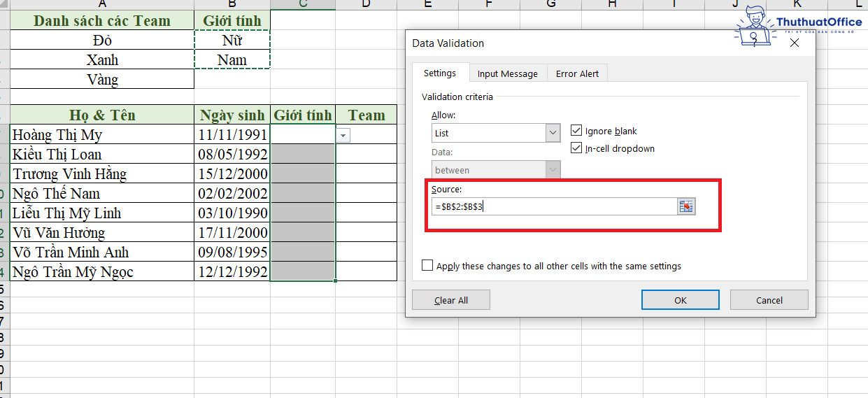
Task: Click the Cancel button
Action: [769, 300]
